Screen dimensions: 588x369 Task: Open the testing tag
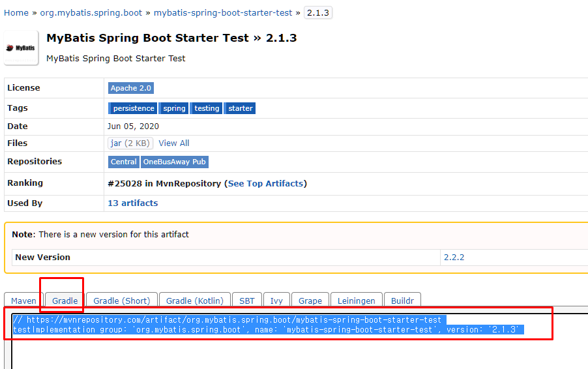click(206, 108)
